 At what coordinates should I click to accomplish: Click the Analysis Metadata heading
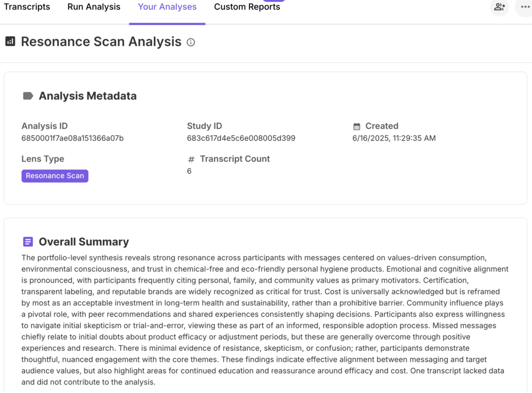click(88, 96)
